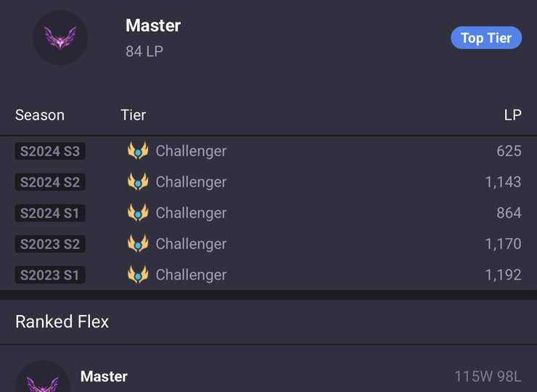Open the Ranked Flex section heading
This screenshot has width=537, height=392.
click(62, 322)
